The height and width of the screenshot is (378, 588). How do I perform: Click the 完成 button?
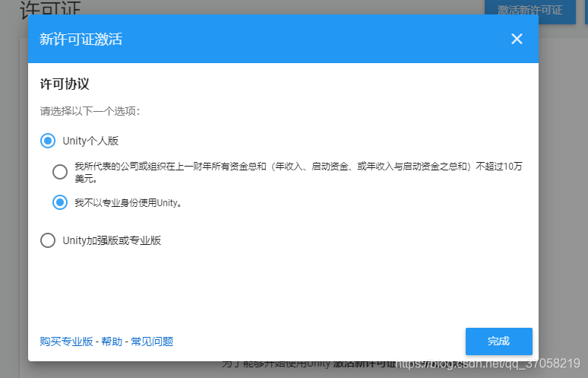[x=499, y=341]
